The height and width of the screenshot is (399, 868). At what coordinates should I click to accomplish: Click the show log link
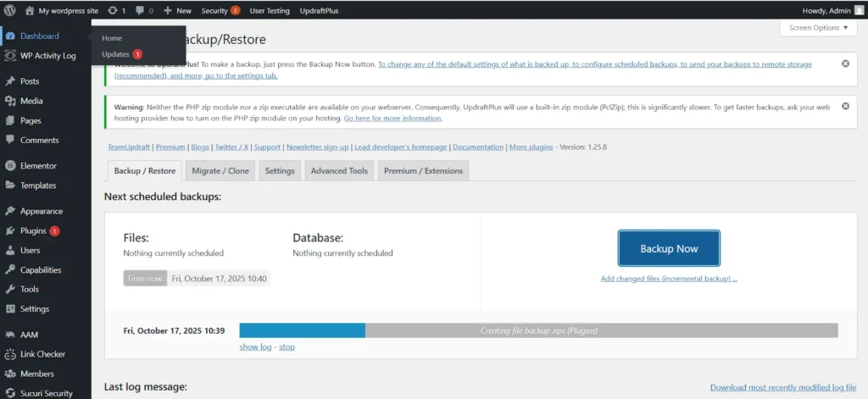tap(255, 346)
